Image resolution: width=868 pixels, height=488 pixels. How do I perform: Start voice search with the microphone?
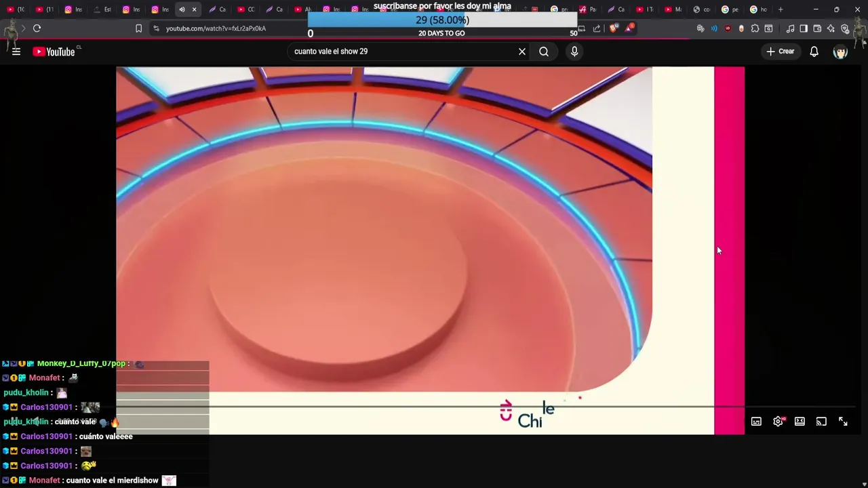coord(574,52)
